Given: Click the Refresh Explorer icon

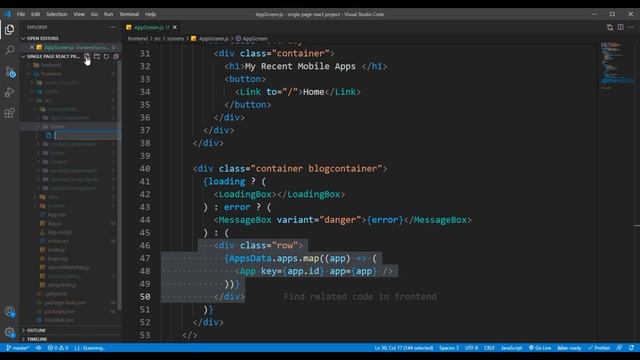Looking at the screenshot, I should click(106, 56).
